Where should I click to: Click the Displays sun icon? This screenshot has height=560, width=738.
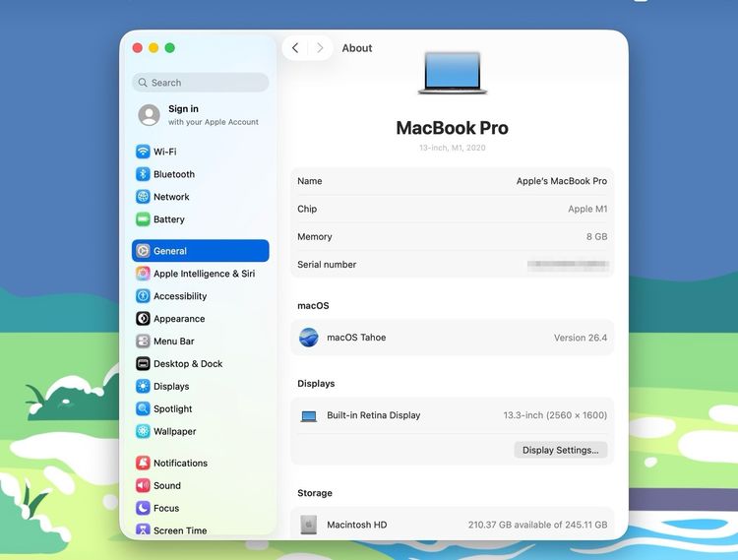click(143, 387)
